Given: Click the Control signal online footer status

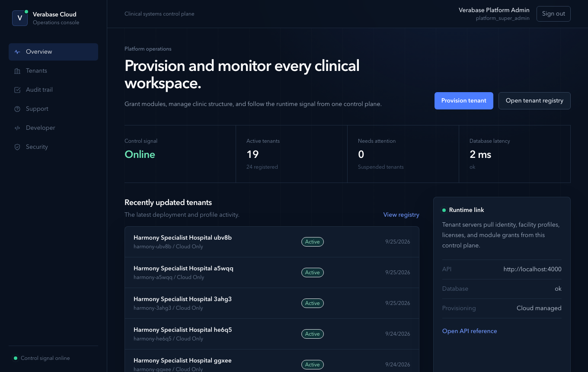Looking at the screenshot, I should [x=45, y=358].
